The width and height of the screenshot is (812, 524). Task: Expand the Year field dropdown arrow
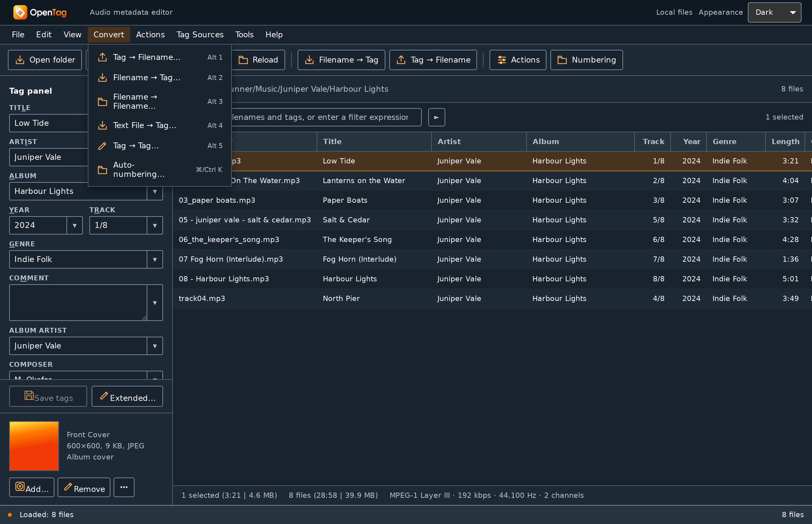[x=75, y=225]
